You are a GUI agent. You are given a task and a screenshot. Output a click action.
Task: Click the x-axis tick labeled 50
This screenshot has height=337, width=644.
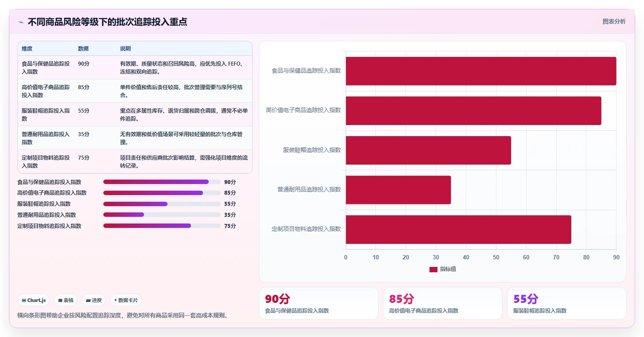tap(496, 257)
